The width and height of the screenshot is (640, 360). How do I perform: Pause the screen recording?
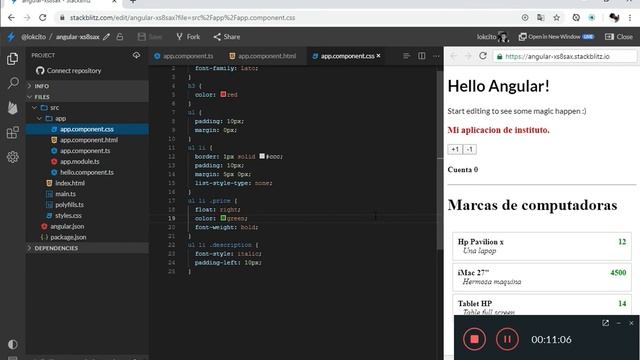(507, 339)
